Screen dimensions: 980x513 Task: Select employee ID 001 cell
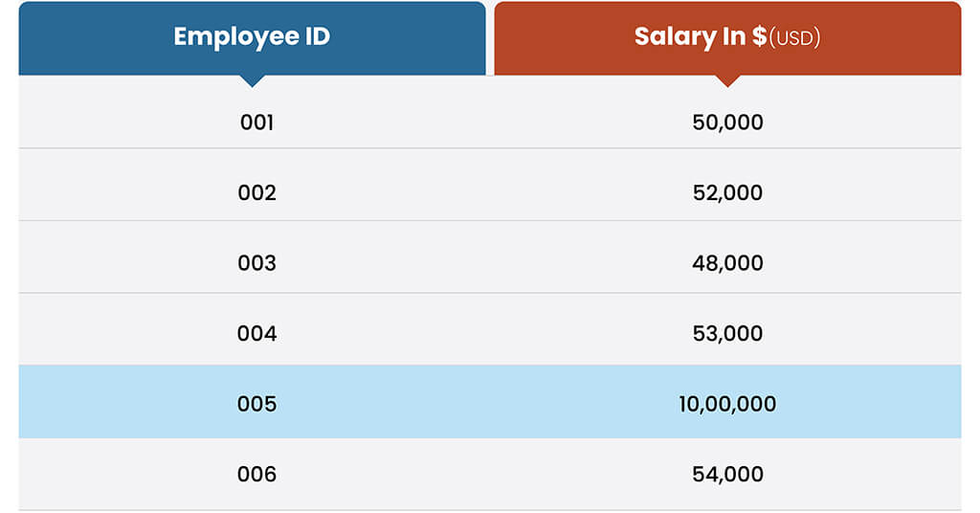pos(256,123)
